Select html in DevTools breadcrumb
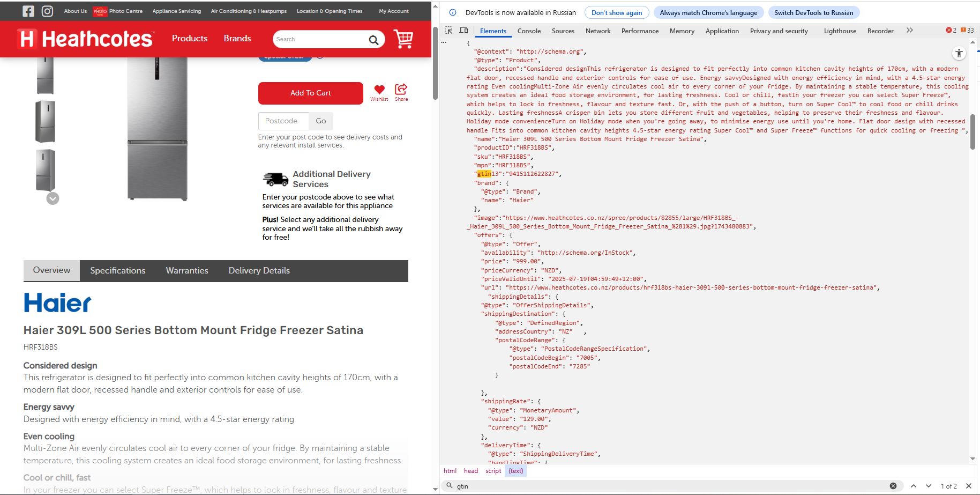 tap(450, 471)
